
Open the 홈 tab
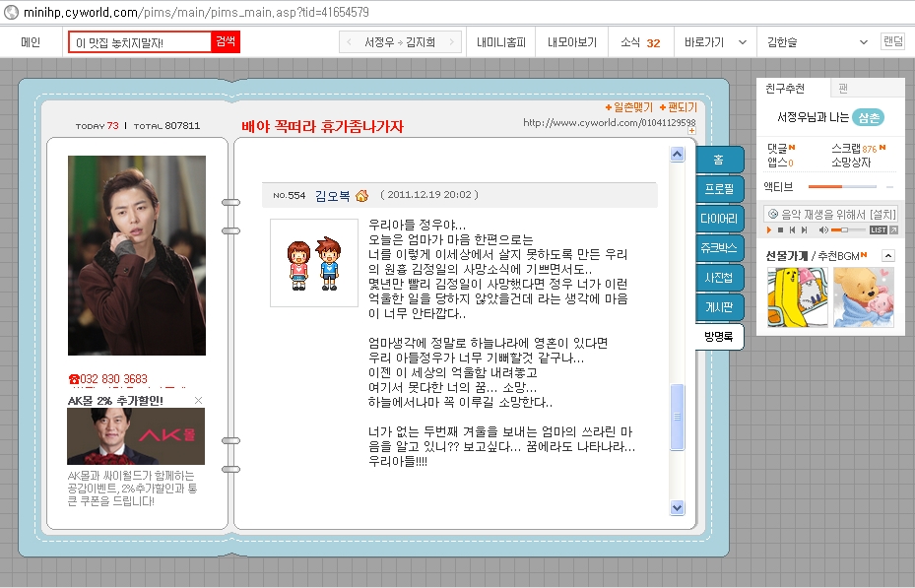pos(719,160)
